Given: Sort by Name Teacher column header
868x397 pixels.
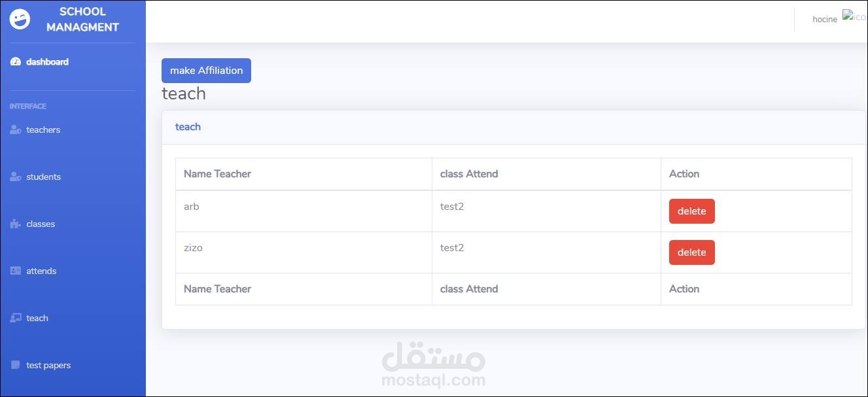Looking at the screenshot, I should tap(217, 174).
